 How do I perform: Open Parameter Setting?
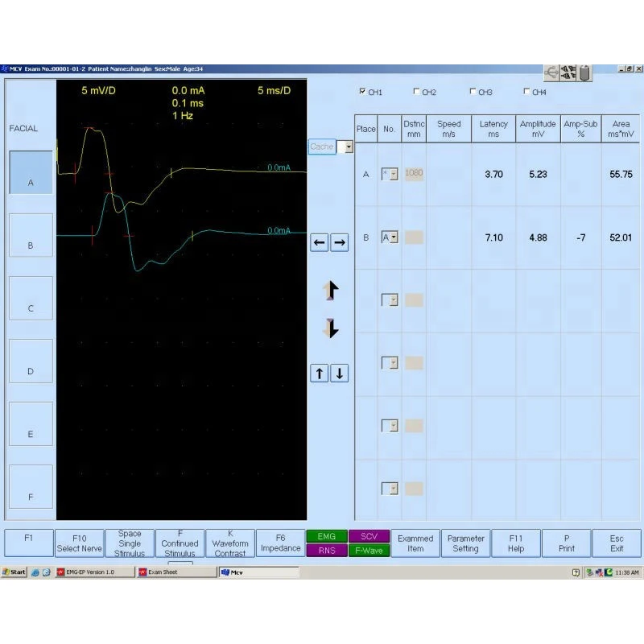pos(466,543)
